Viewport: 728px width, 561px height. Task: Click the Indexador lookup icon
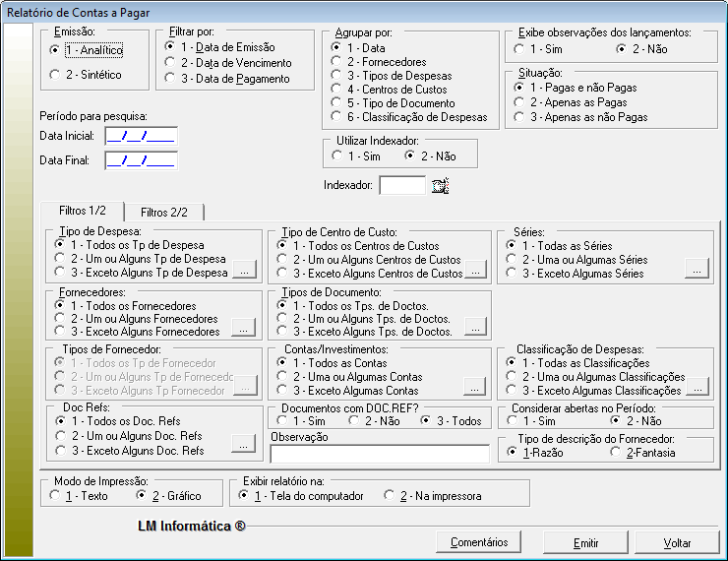click(x=440, y=185)
